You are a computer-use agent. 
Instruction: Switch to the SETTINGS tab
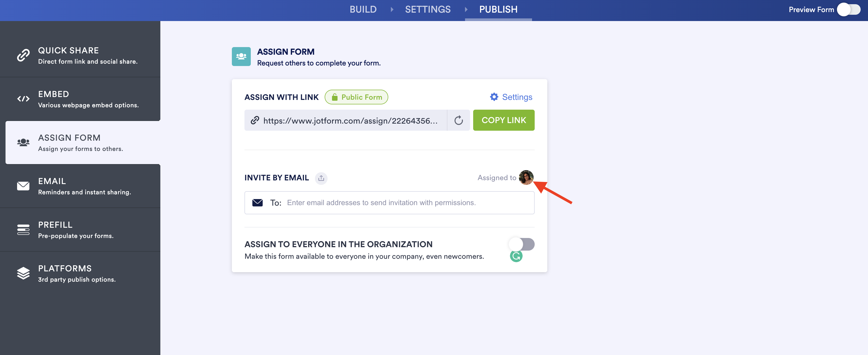(428, 9)
